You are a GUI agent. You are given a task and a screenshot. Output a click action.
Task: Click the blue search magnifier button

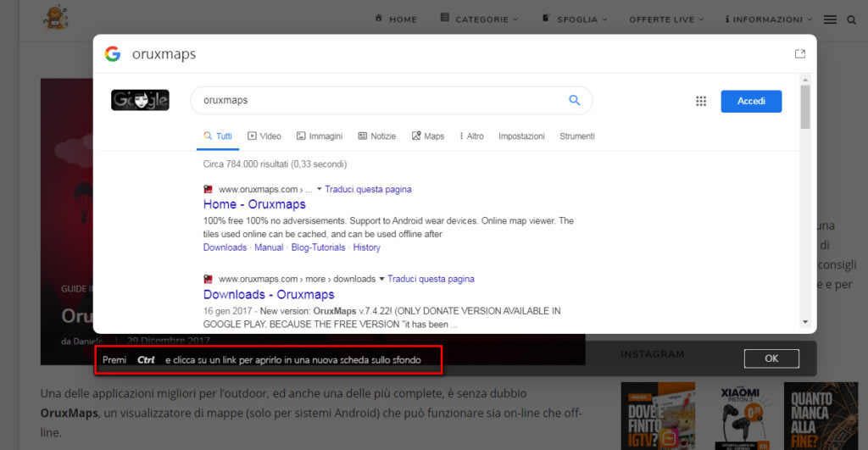click(575, 100)
